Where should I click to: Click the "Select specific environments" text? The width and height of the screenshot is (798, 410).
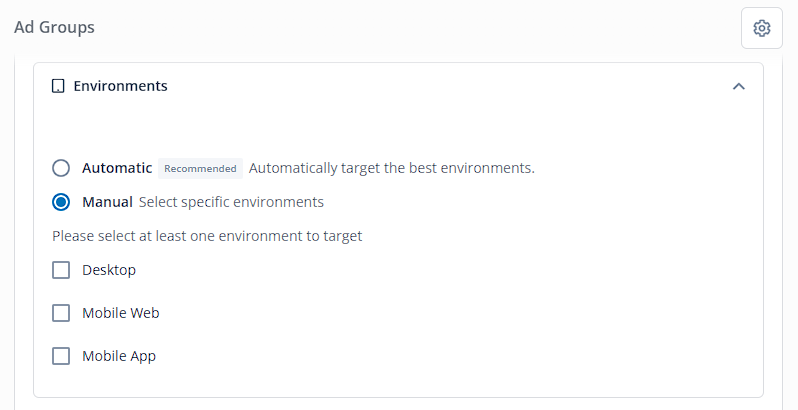coord(231,202)
